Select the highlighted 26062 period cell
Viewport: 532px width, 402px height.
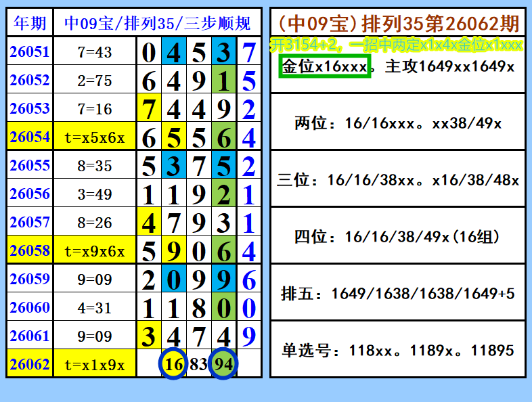pyautogui.click(x=30, y=364)
